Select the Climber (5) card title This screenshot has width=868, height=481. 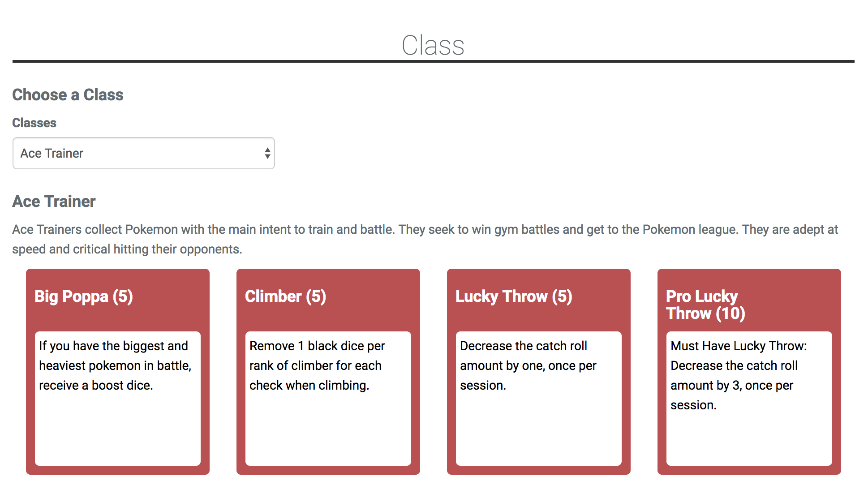[x=285, y=296]
